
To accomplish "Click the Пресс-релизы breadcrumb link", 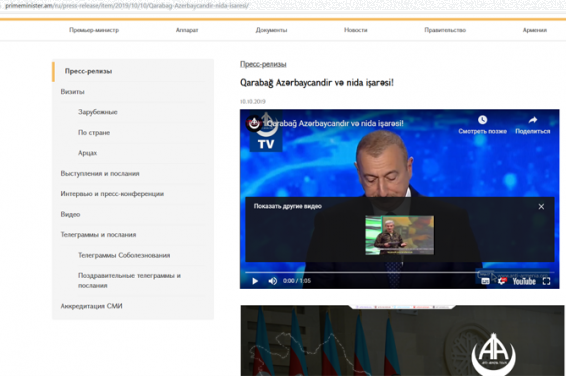I will point(263,64).
